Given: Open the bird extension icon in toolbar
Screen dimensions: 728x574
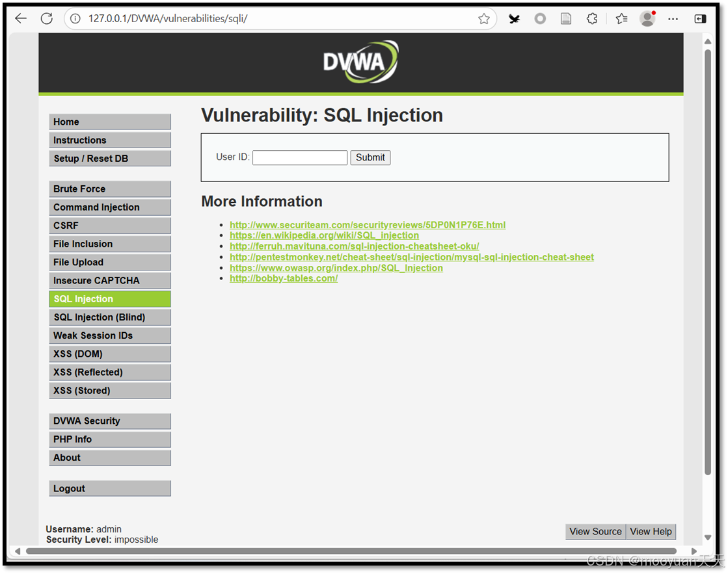Looking at the screenshot, I should click(514, 19).
